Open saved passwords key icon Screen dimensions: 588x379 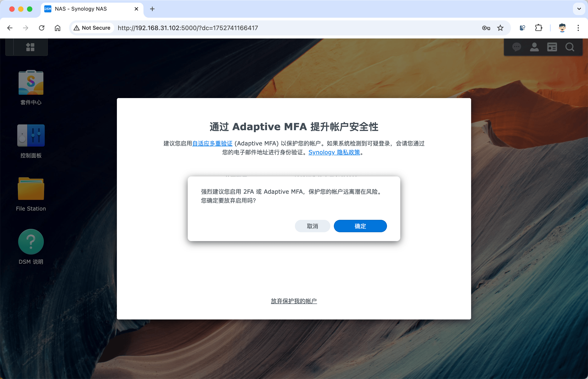(486, 28)
